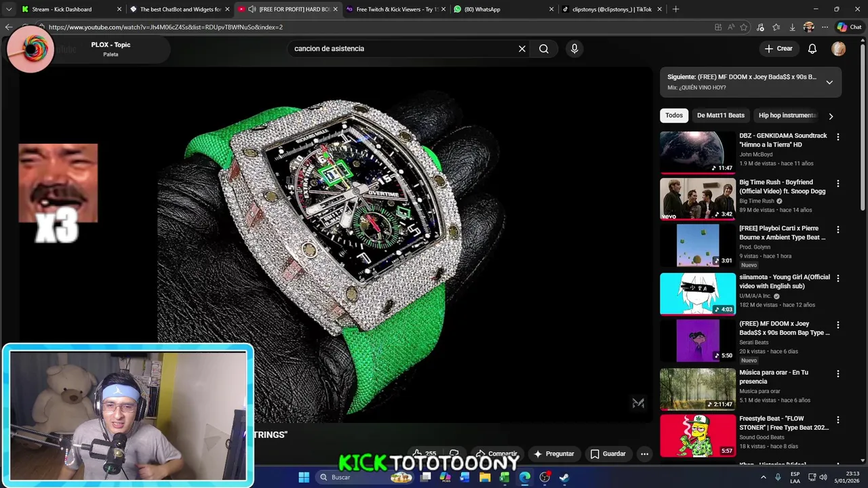Screen dimensions: 868x488
Task: Open Edge settings and more menu
Action: (825, 27)
